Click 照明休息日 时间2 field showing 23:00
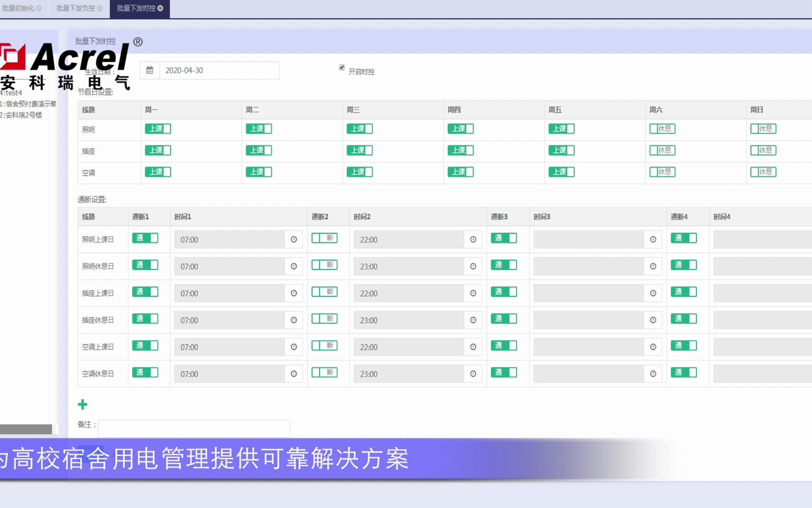 click(409, 266)
